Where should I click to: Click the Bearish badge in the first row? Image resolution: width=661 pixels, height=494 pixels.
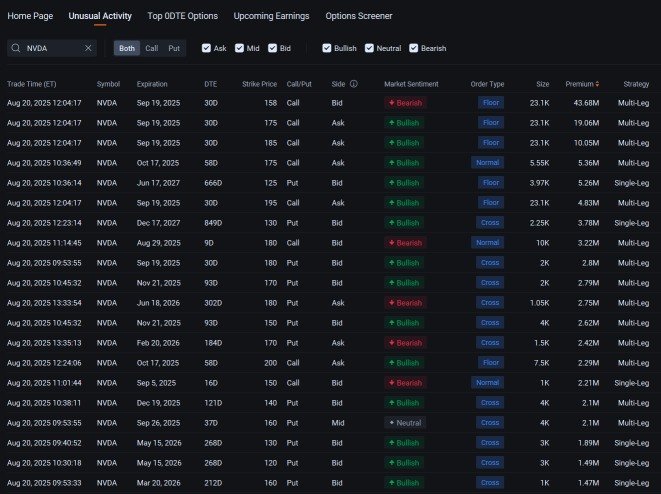pos(403,102)
